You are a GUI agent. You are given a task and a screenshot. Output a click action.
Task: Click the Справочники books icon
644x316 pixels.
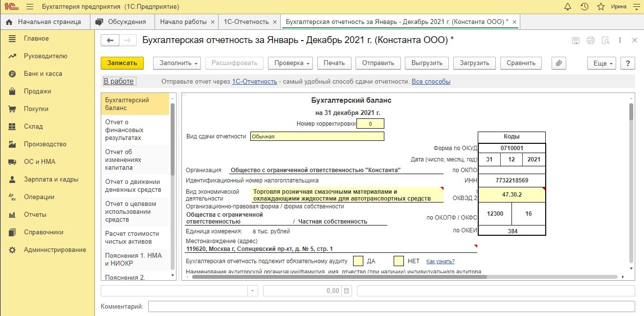pyautogui.click(x=13, y=232)
